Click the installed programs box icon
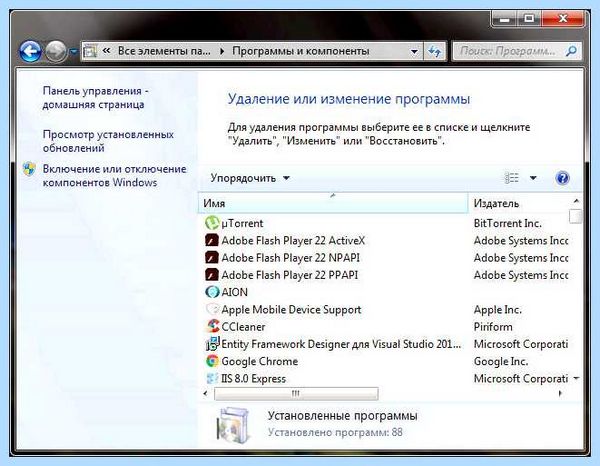The image size is (600, 466). tap(233, 424)
